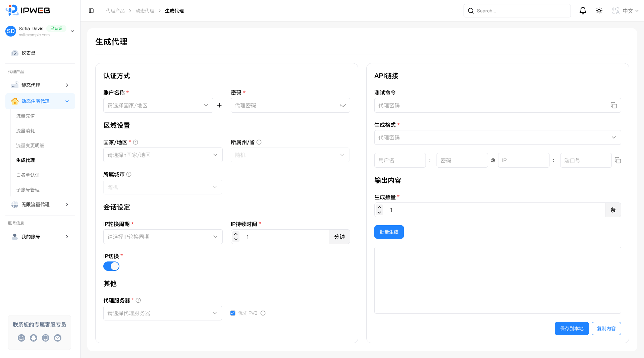Go to 动态代理 in the breadcrumb
The image size is (644, 358).
pyautogui.click(x=145, y=10)
